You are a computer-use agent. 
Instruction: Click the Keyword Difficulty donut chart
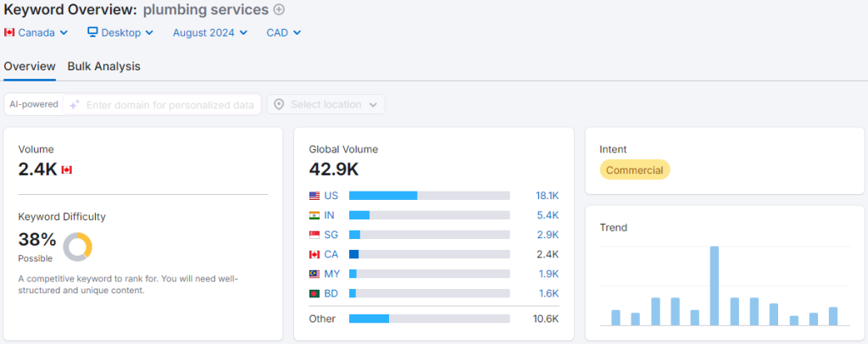coord(77,247)
